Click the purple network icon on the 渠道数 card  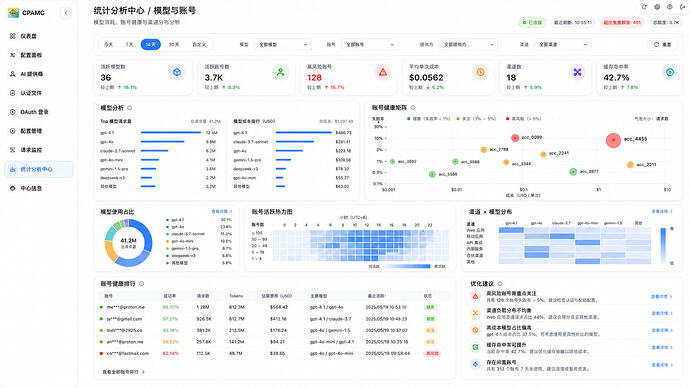click(577, 72)
